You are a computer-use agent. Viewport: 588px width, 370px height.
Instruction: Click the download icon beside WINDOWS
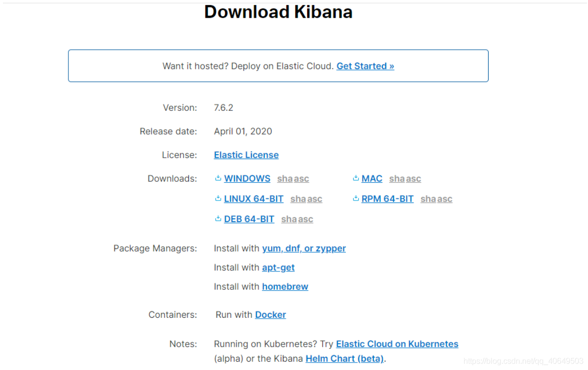click(218, 178)
